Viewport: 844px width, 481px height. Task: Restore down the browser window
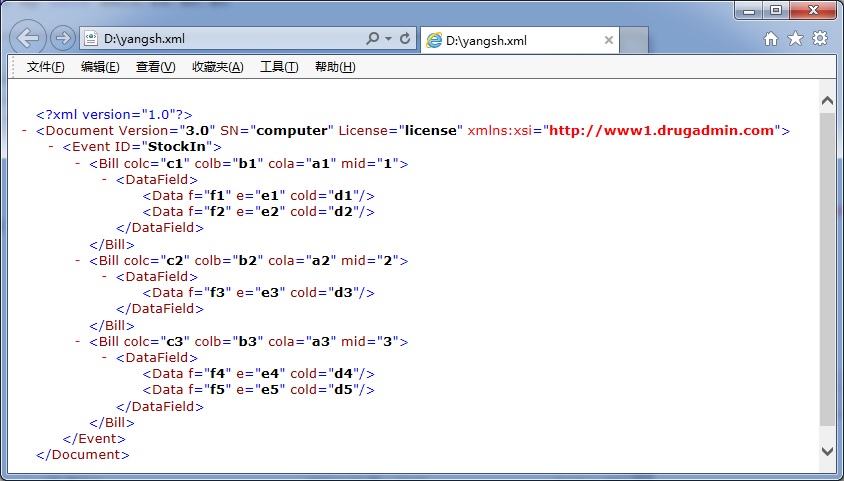[x=776, y=10]
